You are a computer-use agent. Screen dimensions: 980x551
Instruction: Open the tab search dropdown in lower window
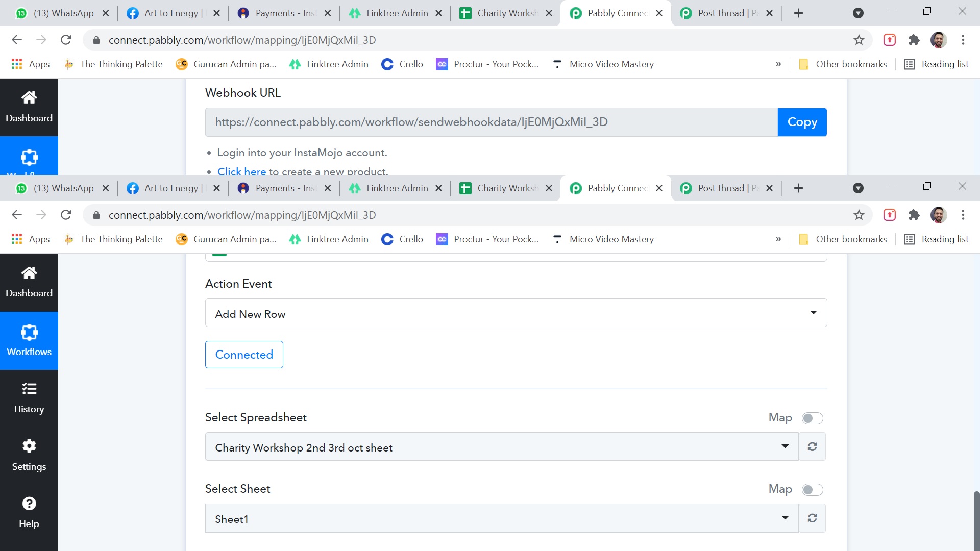(x=859, y=188)
